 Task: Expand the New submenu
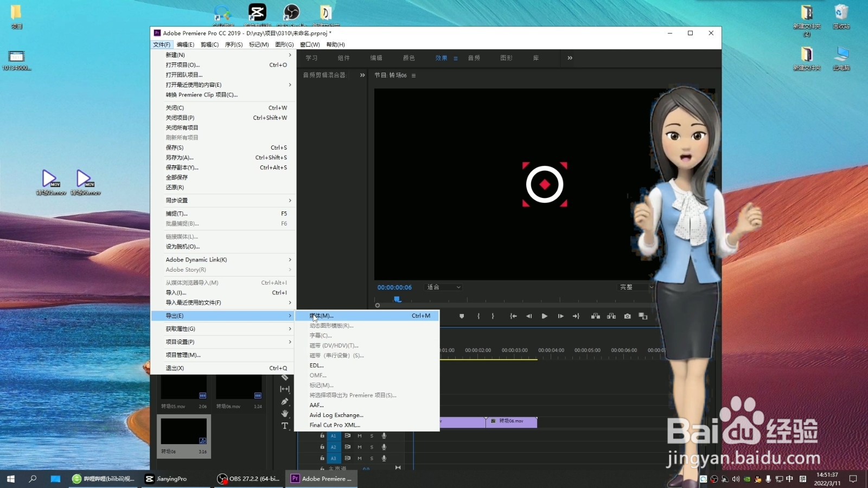pos(224,55)
